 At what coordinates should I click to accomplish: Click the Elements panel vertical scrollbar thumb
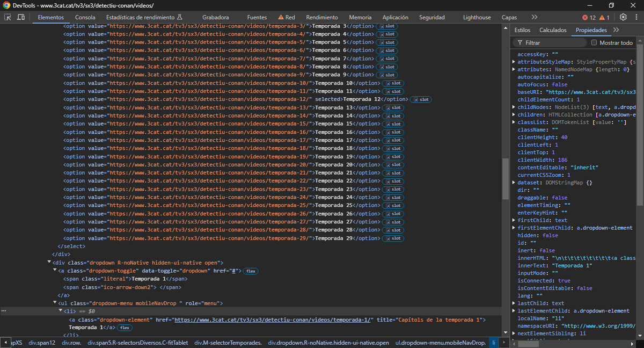tap(506, 179)
